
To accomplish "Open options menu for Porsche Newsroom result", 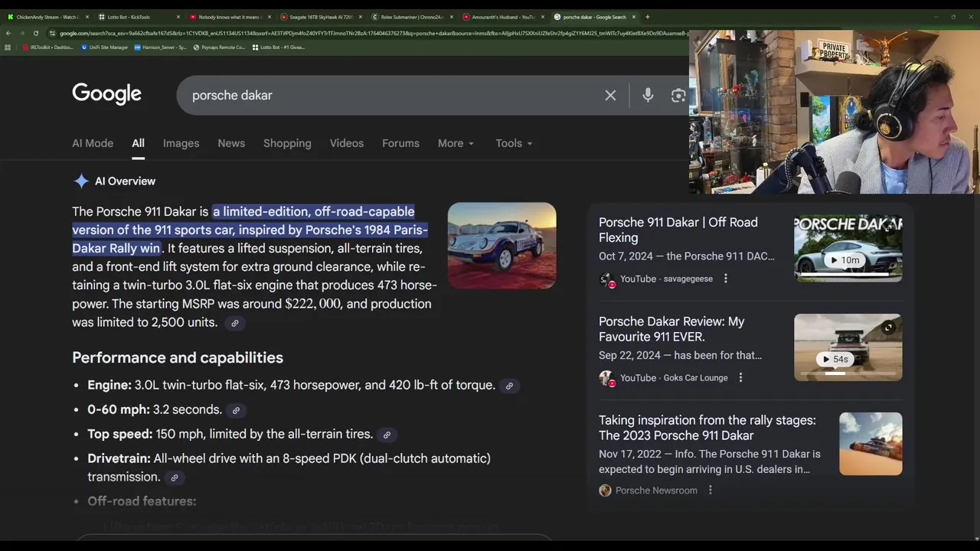I will (x=710, y=490).
